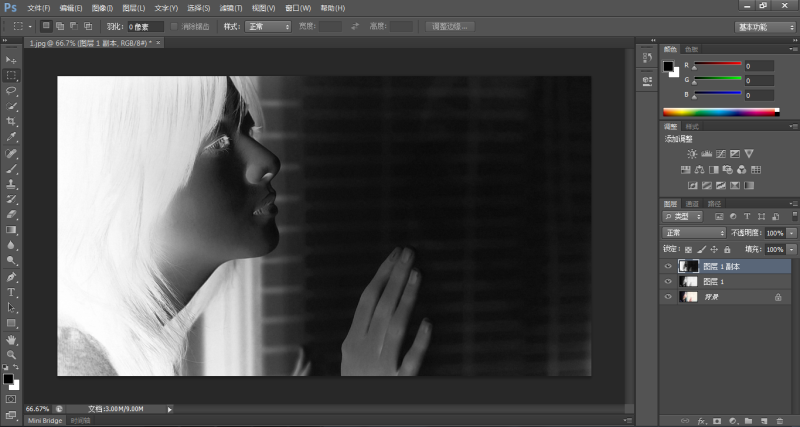This screenshot has width=800, height=427.
Task: Open the layer blend mode dropdown 正常
Action: [695, 232]
